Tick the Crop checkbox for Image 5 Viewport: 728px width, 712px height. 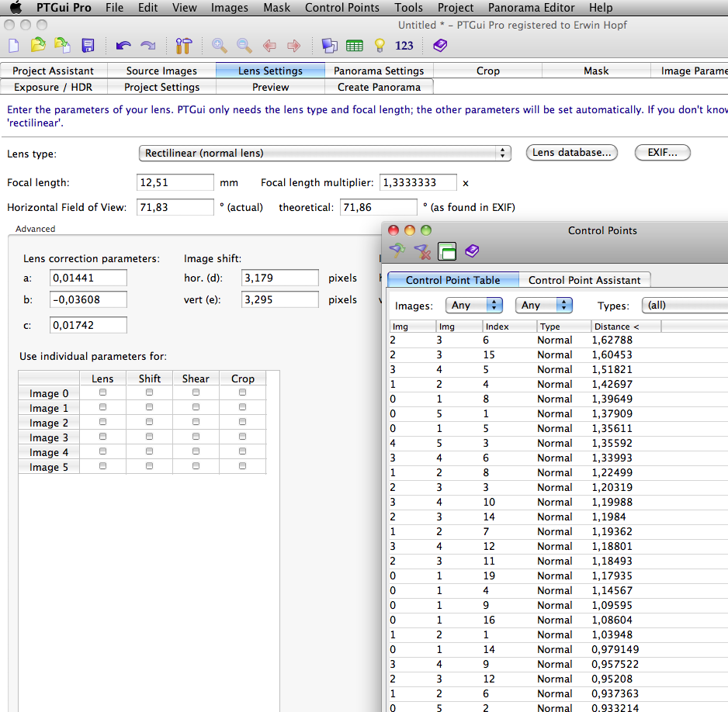242,467
